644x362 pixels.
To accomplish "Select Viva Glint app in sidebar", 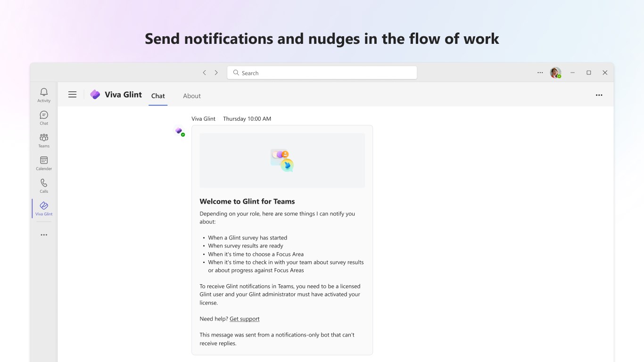I will [x=44, y=208].
